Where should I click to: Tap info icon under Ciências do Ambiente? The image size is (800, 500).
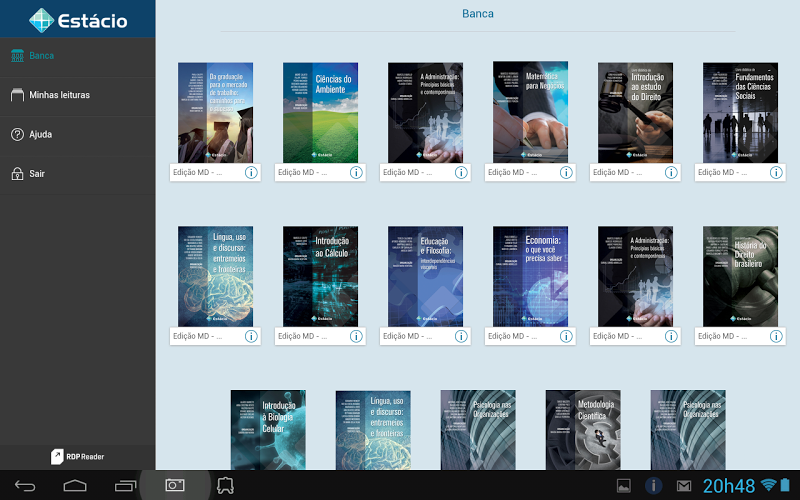pos(356,172)
